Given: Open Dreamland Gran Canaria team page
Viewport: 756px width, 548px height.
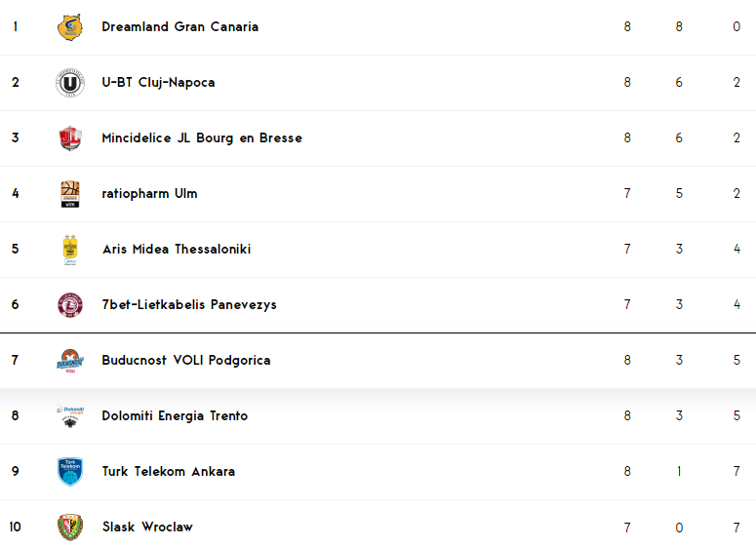Looking at the screenshot, I should pos(180,27).
